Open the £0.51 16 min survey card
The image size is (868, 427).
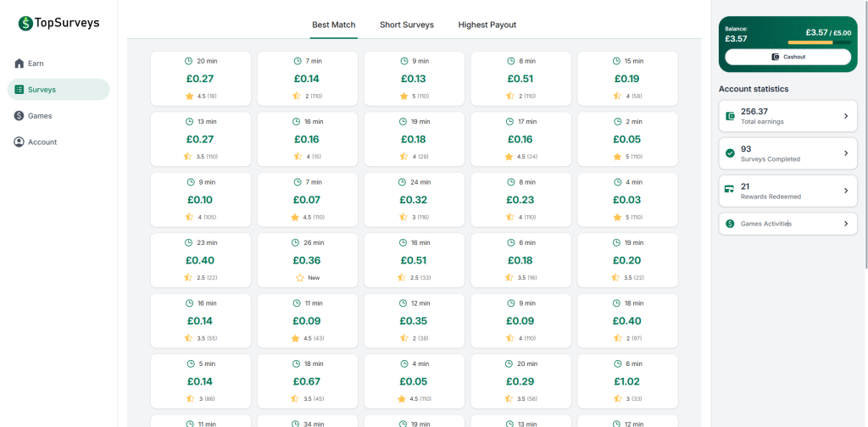pos(414,260)
